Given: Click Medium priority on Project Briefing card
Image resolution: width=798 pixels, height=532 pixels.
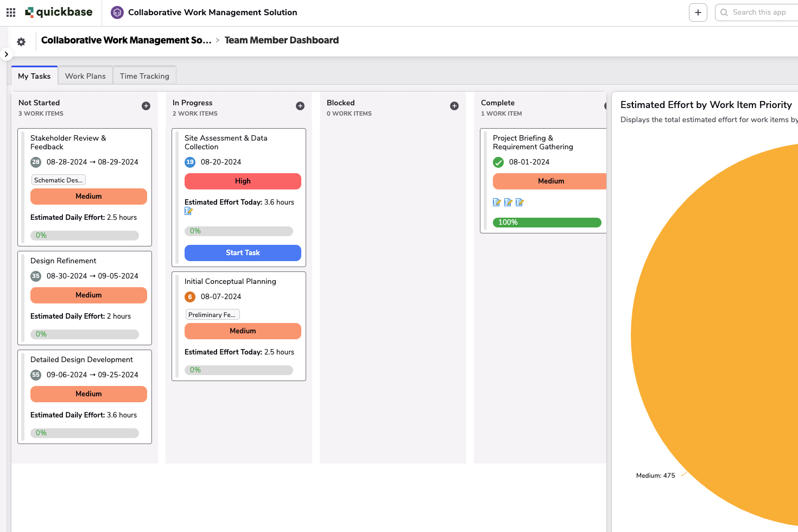Looking at the screenshot, I should (549, 181).
